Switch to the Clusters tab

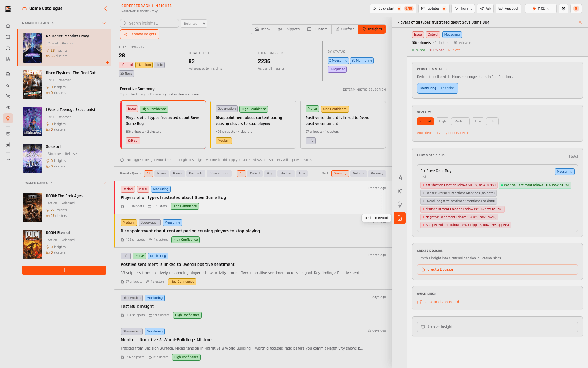pos(317,29)
